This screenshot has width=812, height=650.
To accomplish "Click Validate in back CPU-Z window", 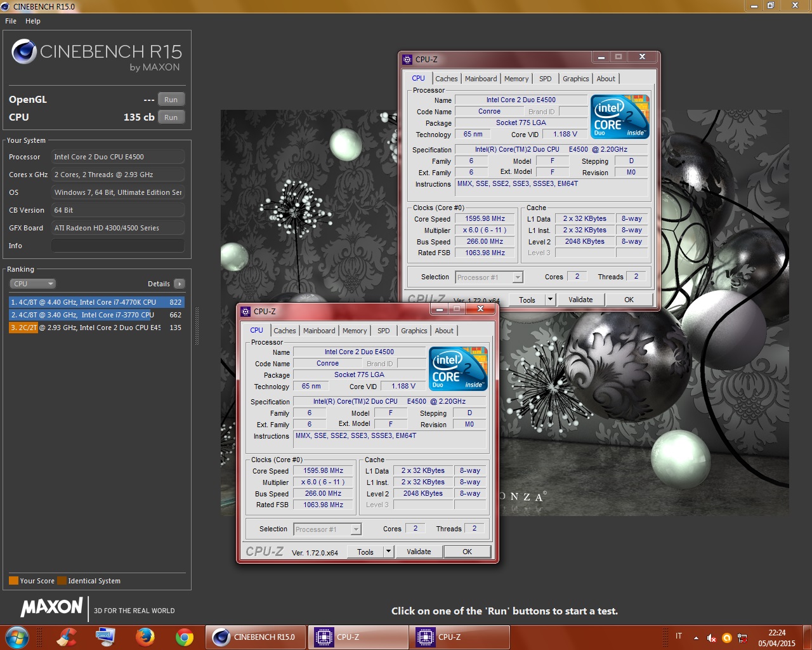I will point(580,300).
